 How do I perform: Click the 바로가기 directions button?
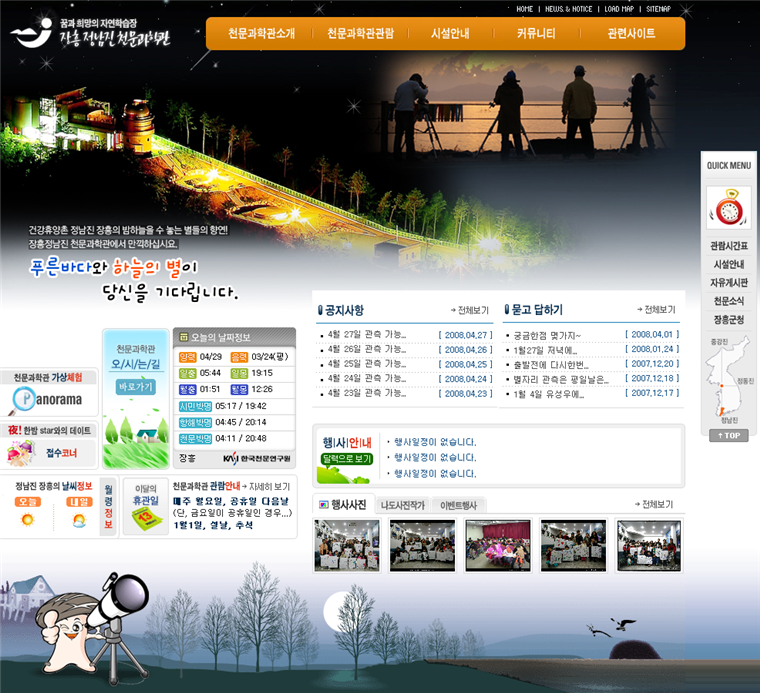point(135,386)
